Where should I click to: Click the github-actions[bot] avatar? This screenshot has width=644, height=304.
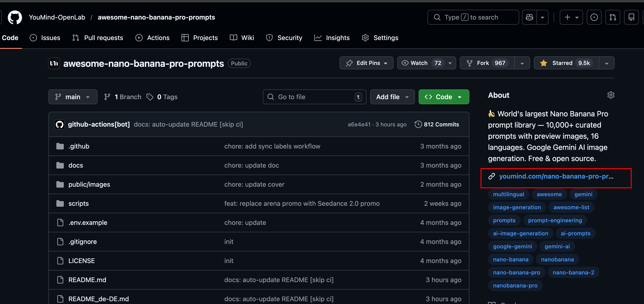pos(60,124)
